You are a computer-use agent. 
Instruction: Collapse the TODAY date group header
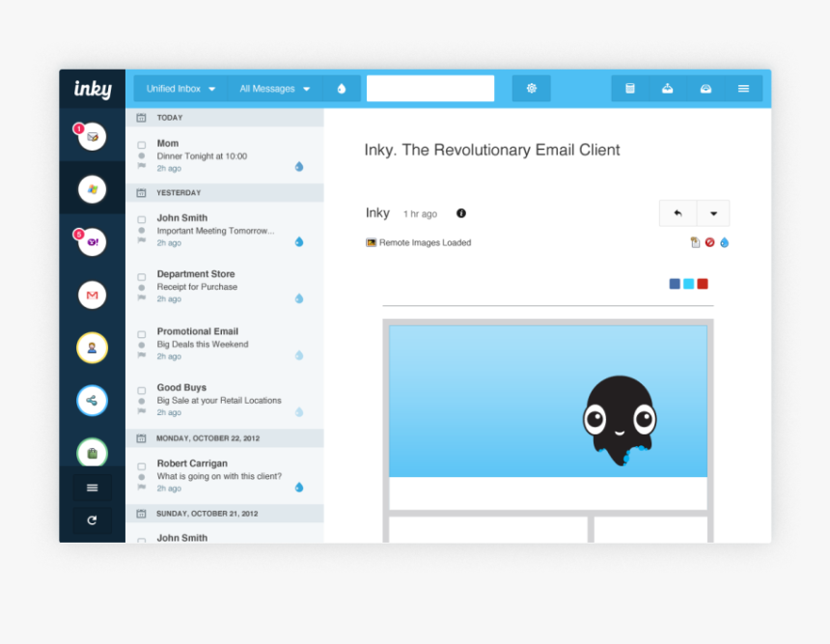click(225, 118)
